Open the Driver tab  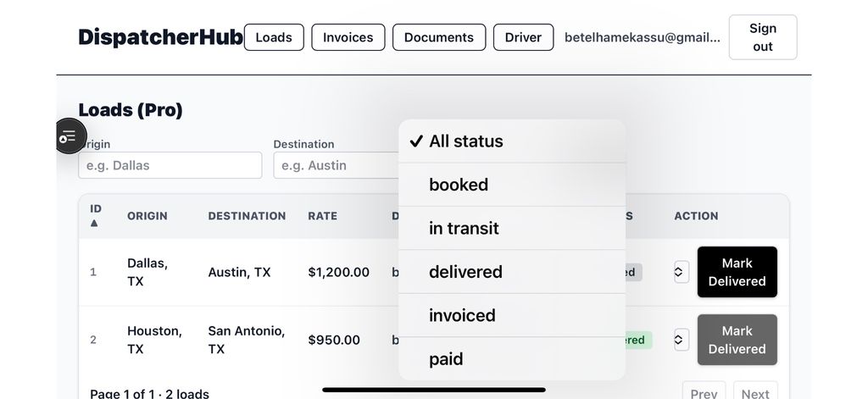(523, 37)
